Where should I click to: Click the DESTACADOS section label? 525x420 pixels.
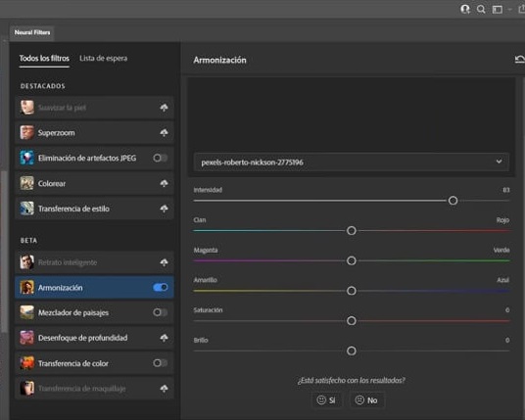(x=42, y=86)
